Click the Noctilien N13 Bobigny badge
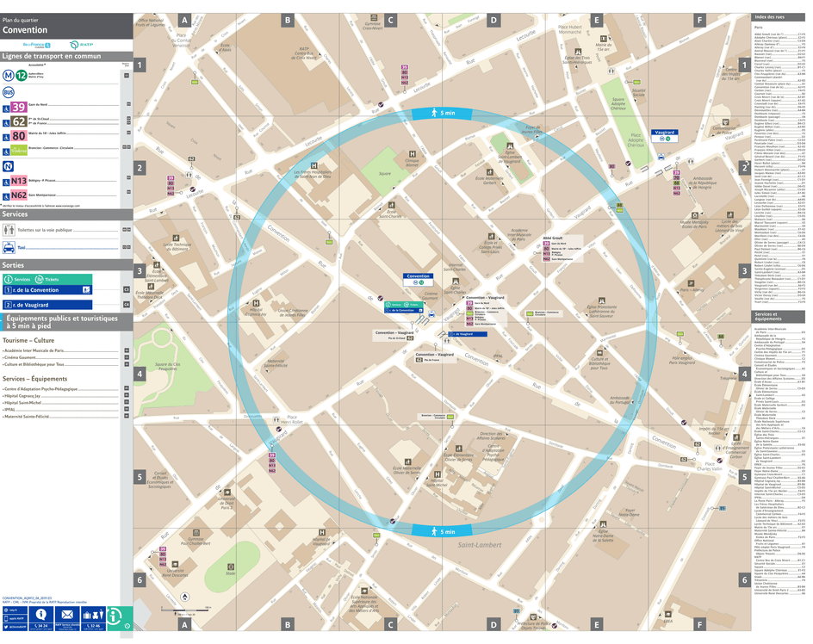 (x=17, y=181)
